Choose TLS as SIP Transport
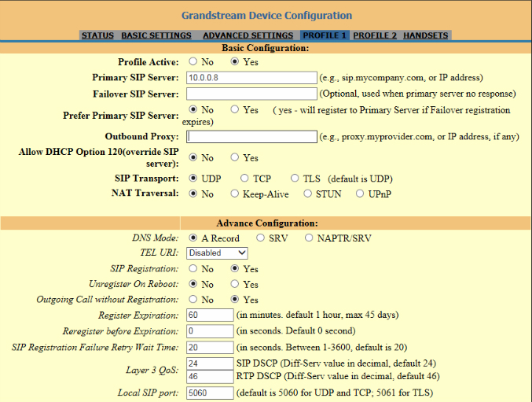532x402 pixels. (x=295, y=178)
